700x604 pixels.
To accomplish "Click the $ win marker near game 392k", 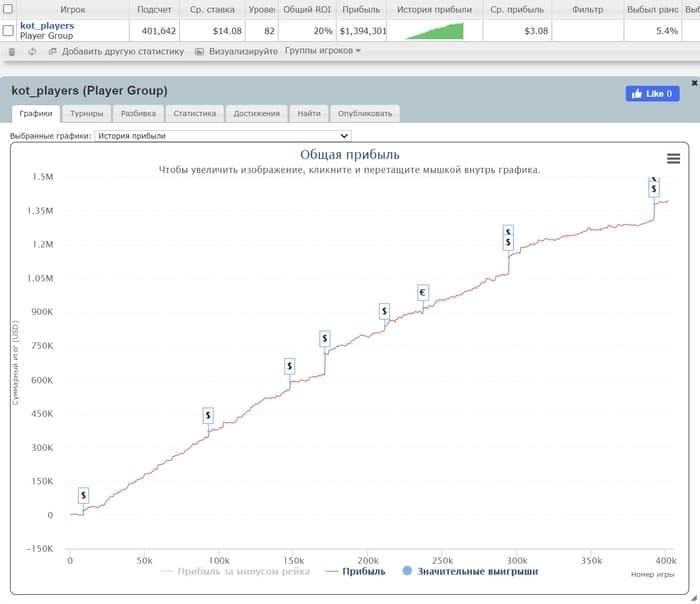I will pyautogui.click(x=654, y=188).
